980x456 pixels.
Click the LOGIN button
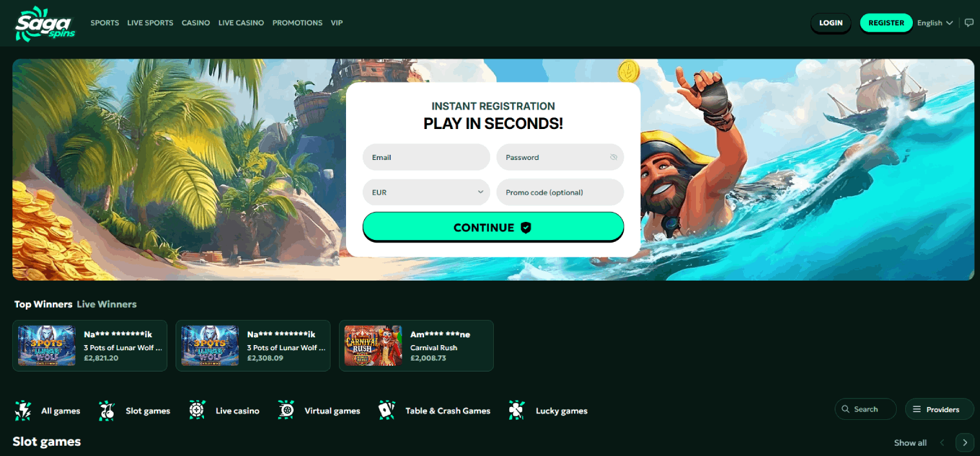tap(830, 23)
